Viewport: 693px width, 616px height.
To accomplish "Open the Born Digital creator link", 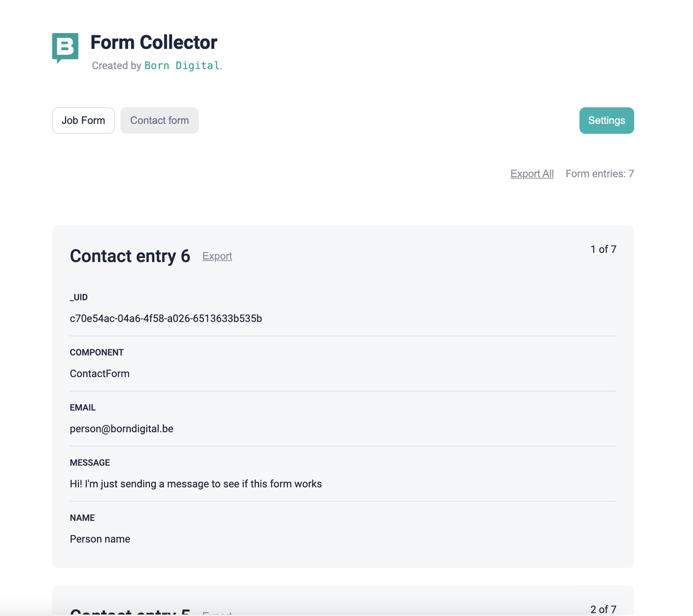I will (x=182, y=66).
